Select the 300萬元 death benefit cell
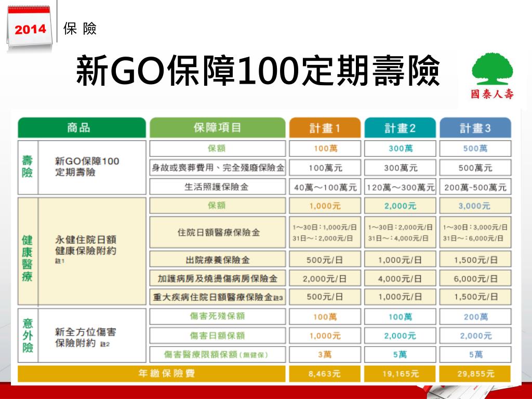Image resolution: width=532 pixels, height=399 pixels. click(x=400, y=168)
